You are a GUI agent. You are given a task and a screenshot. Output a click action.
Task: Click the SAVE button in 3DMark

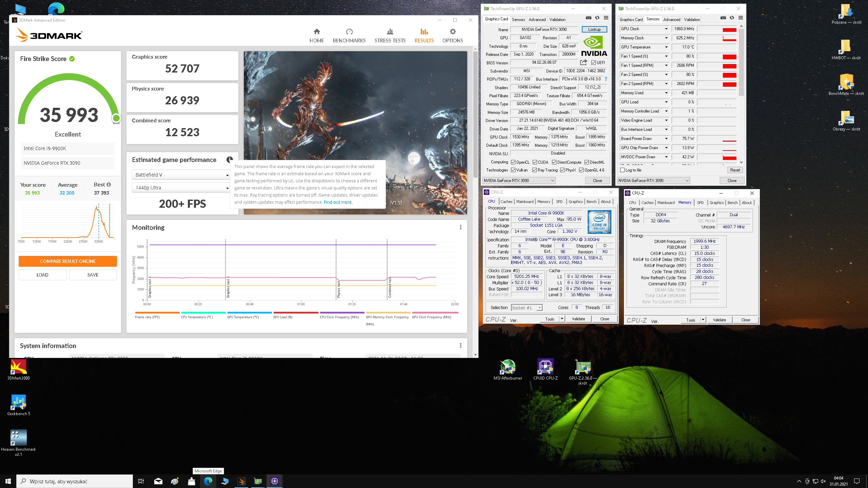click(93, 275)
